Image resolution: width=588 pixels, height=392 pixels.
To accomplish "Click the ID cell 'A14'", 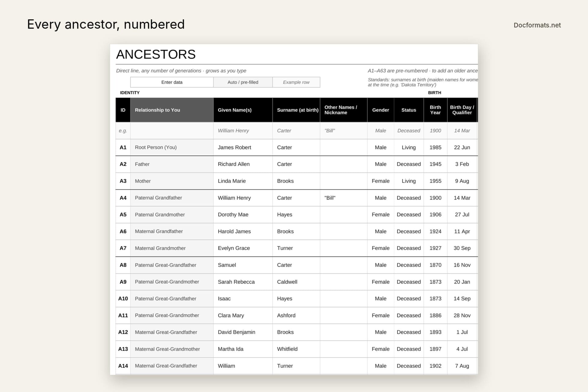I will click(x=123, y=366).
